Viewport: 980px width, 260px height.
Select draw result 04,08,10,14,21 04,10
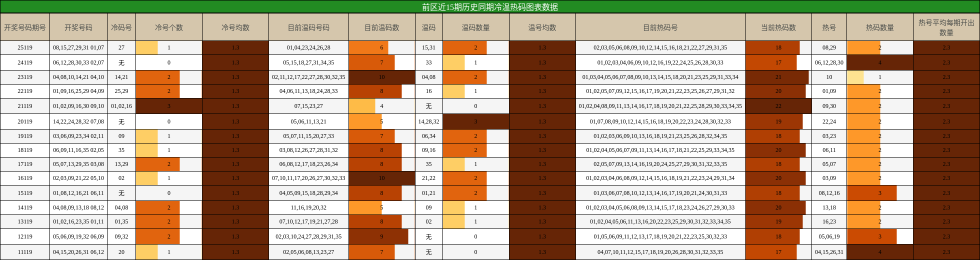click(x=78, y=77)
